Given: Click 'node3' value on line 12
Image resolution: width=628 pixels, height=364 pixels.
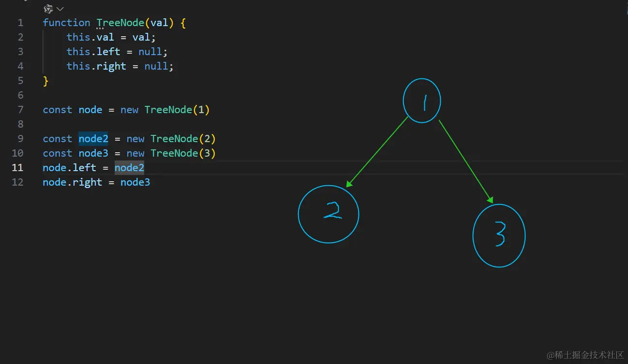Looking at the screenshot, I should [x=135, y=182].
